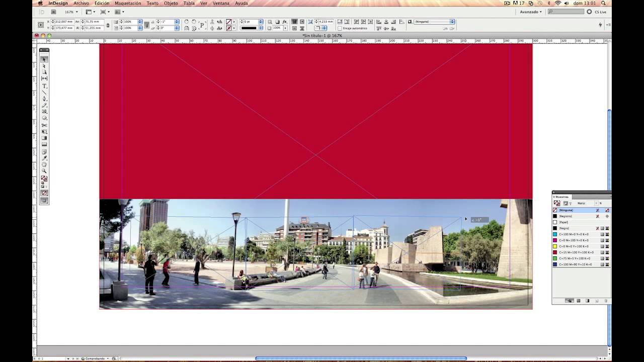
Task: Open the Maquetación menu
Action: 128,3
